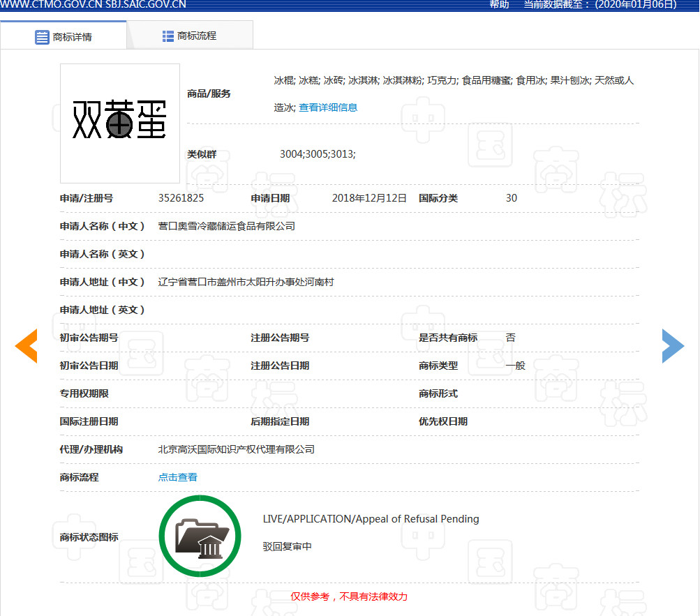Select international class value 30
The height and width of the screenshot is (616, 700).
[x=511, y=198]
